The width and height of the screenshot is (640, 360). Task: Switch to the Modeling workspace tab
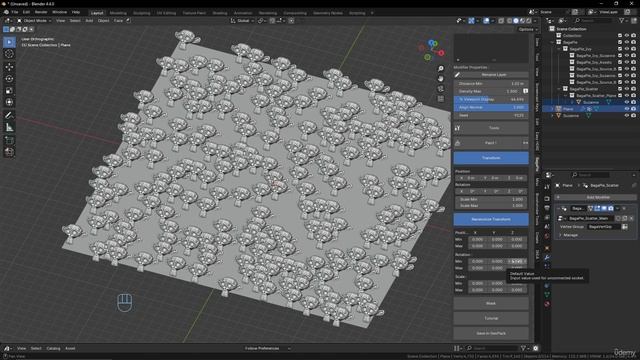118,13
